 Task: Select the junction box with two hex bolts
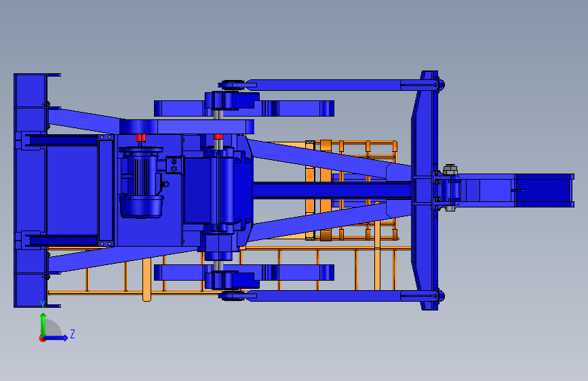click(x=174, y=165)
